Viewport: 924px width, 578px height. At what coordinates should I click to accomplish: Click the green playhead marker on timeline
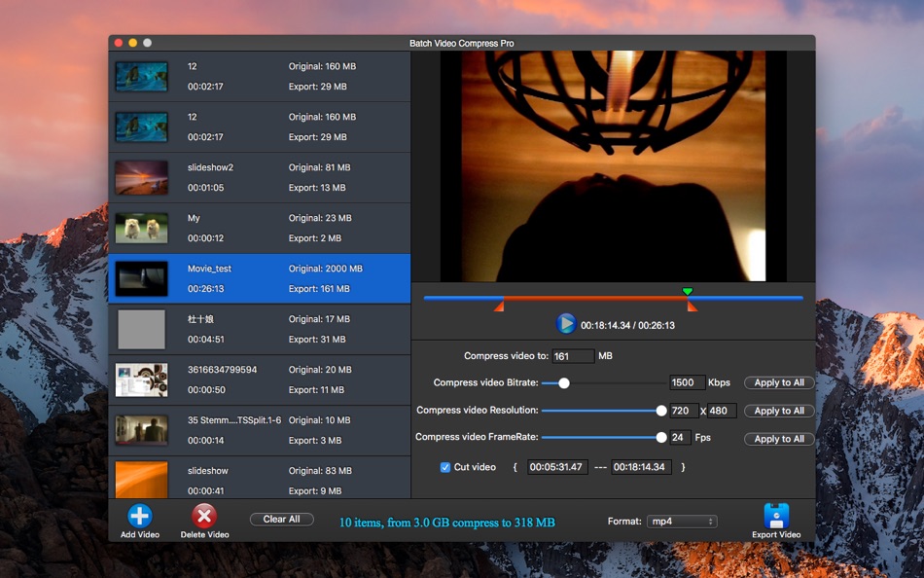pos(688,291)
